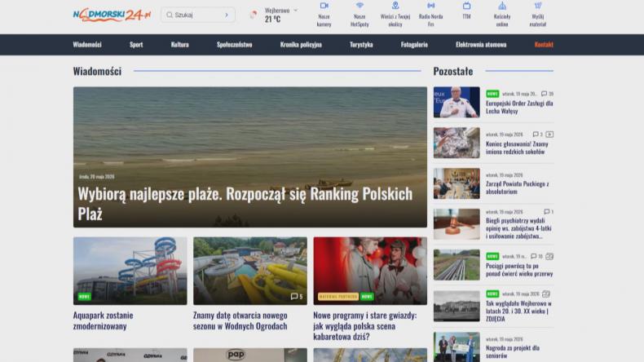Click the Lech Wałęsa photo thumbnail
This screenshot has height=362, width=644.
click(x=457, y=102)
